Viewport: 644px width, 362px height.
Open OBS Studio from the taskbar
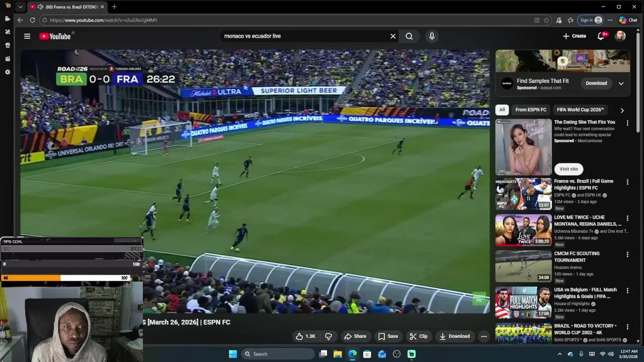396,354
